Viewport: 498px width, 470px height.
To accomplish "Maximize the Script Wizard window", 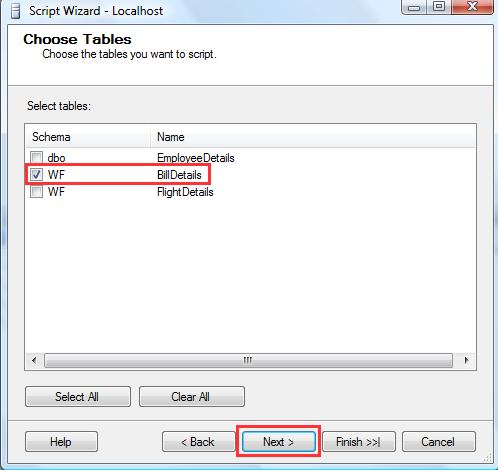I will coord(439,7).
